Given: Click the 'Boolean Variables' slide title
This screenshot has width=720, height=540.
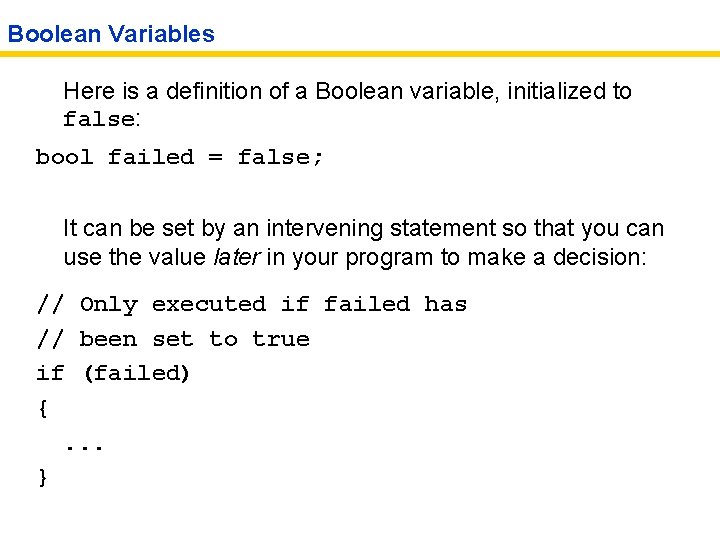Looking at the screenshot, I should tap(111, 34).
